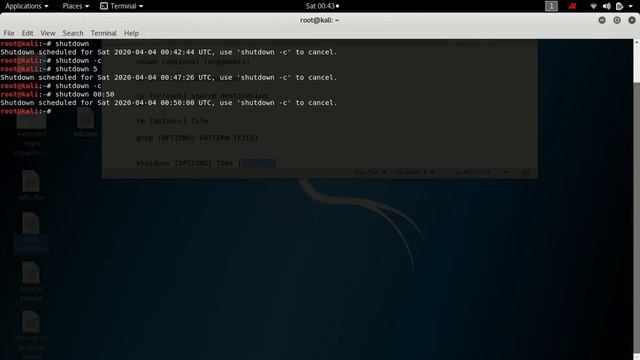The image size is (640, 360).
Task: Click the workspace 1 indicator
Action: pos(551,6)
